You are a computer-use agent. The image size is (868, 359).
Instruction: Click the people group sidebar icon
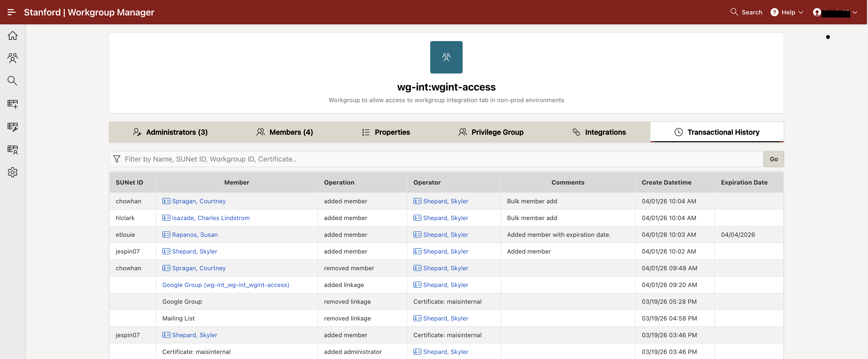click(x=12, y=58)
